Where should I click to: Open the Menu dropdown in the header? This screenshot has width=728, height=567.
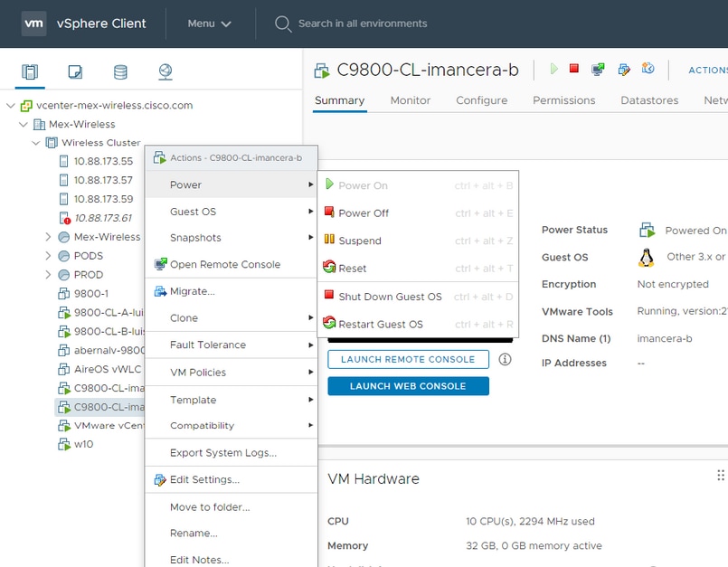[210, 24]
